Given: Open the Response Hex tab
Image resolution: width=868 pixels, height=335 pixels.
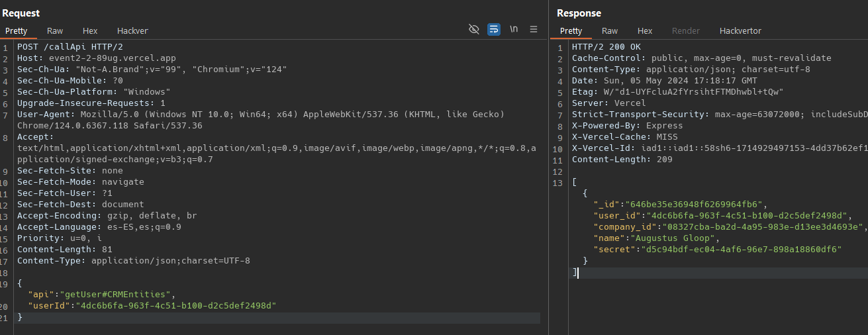Looking at the screenshot, I should pyautogui.click(x=645, y=30).
